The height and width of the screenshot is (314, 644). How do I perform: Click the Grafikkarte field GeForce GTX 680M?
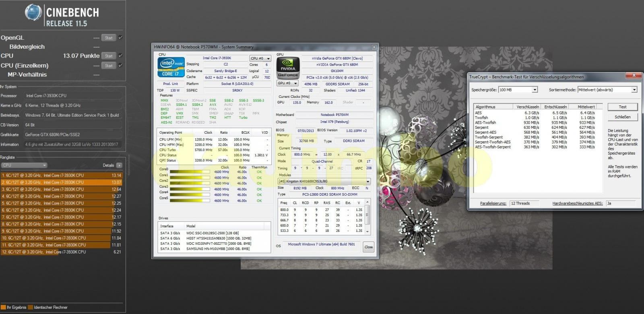pos(73,134)
